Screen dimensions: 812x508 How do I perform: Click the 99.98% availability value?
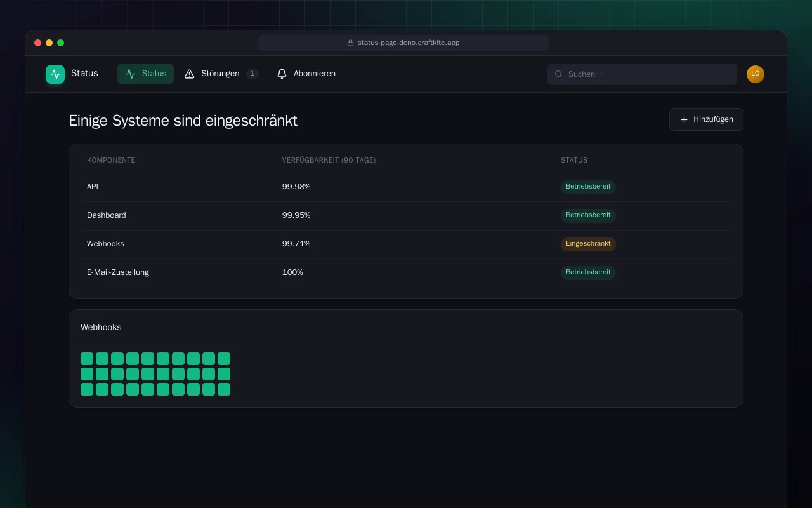click(296, 187)
